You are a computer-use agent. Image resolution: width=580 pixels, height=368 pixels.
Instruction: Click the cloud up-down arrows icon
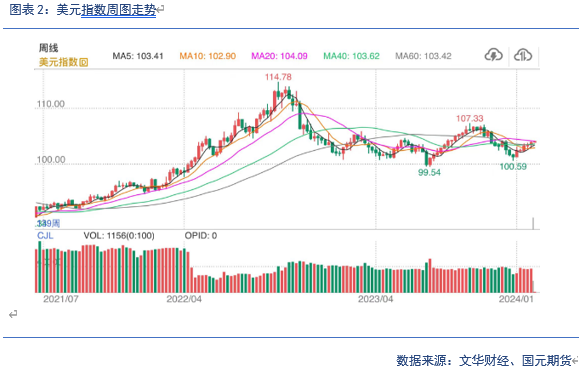tap(523, 55)
